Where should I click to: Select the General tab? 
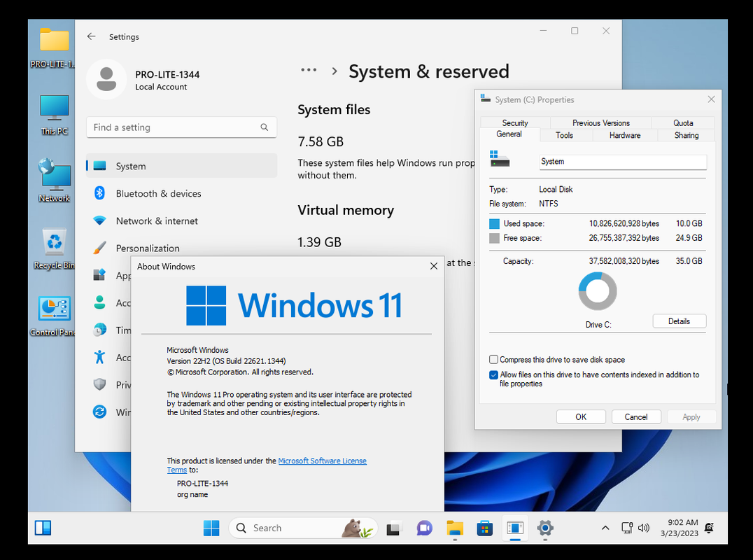pos(509,134)
